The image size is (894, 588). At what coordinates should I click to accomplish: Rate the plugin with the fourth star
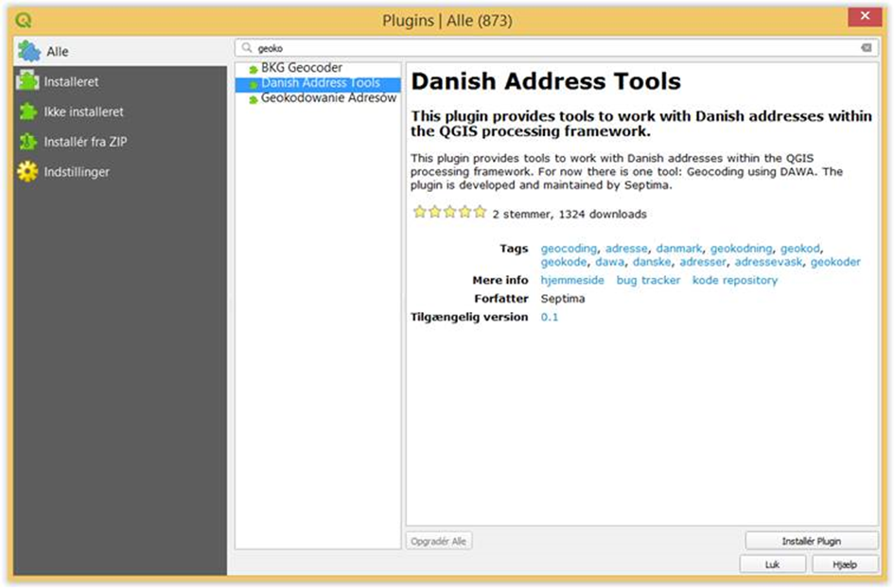point(465,212)
